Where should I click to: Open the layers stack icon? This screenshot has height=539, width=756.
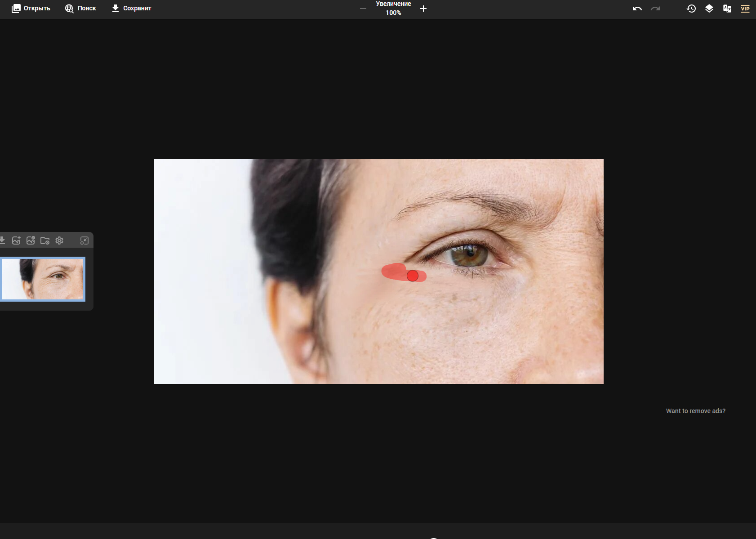click(x=709, y=9)
